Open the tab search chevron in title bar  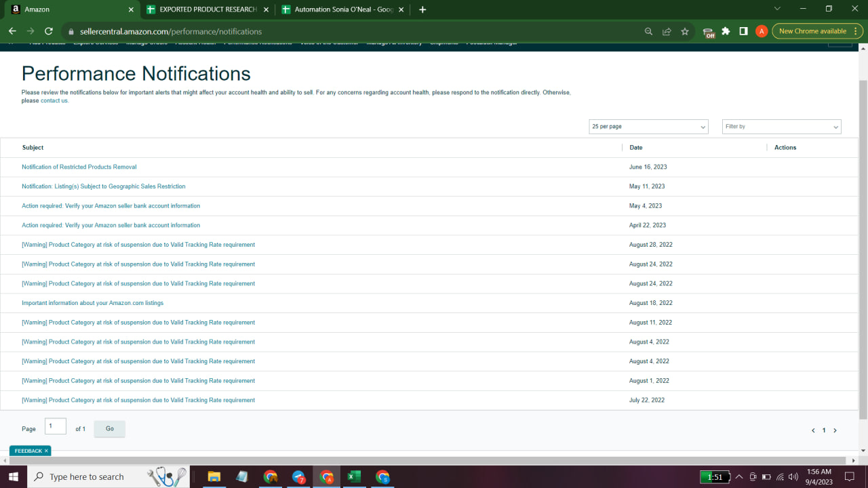coord(777,9)
